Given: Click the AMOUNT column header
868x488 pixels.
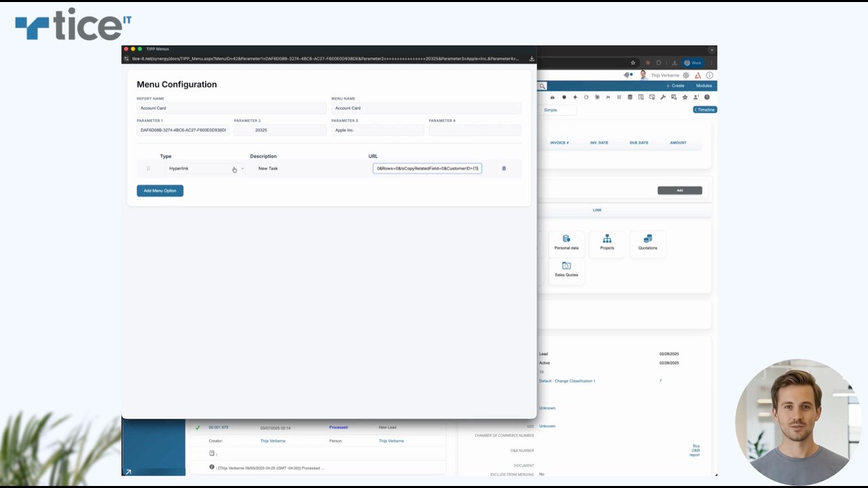Looking at the screenshot, I should [x=678, y=143].
